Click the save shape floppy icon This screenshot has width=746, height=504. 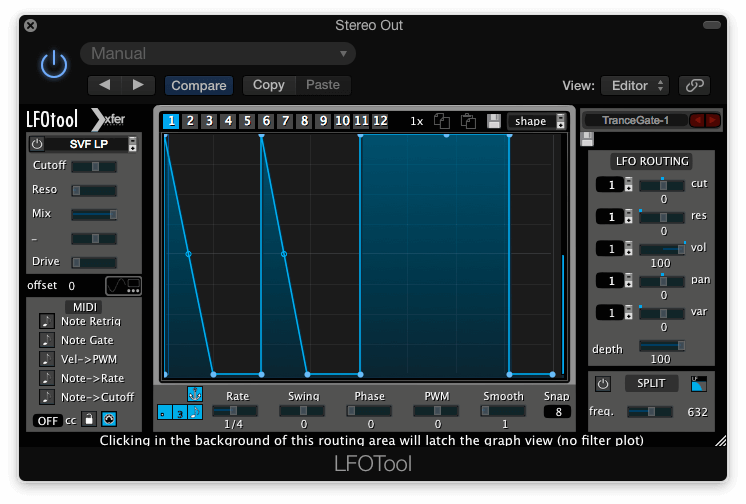coord(494,121)
